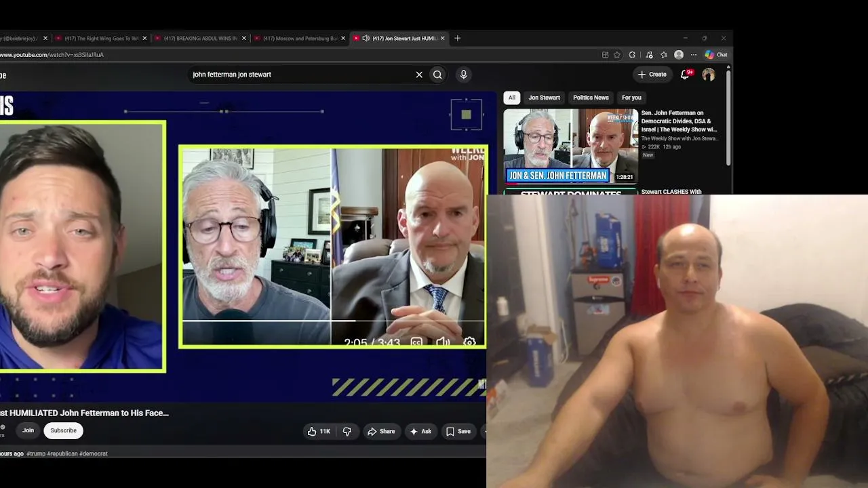868x488 pixels.
Task: Like the video with 11K likes
Action: coord(319,431)
